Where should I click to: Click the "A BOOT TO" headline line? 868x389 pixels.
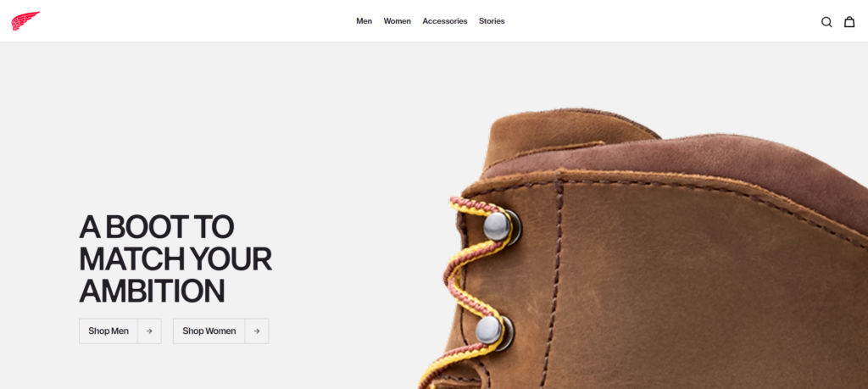[x=157, y=226]
